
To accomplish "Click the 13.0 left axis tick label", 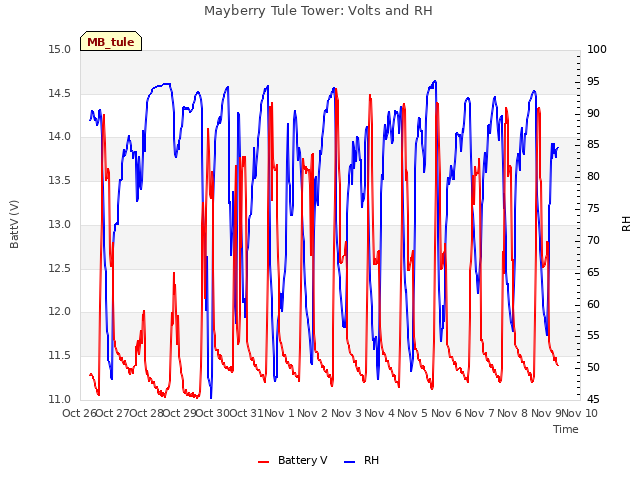I will (60, 224).
